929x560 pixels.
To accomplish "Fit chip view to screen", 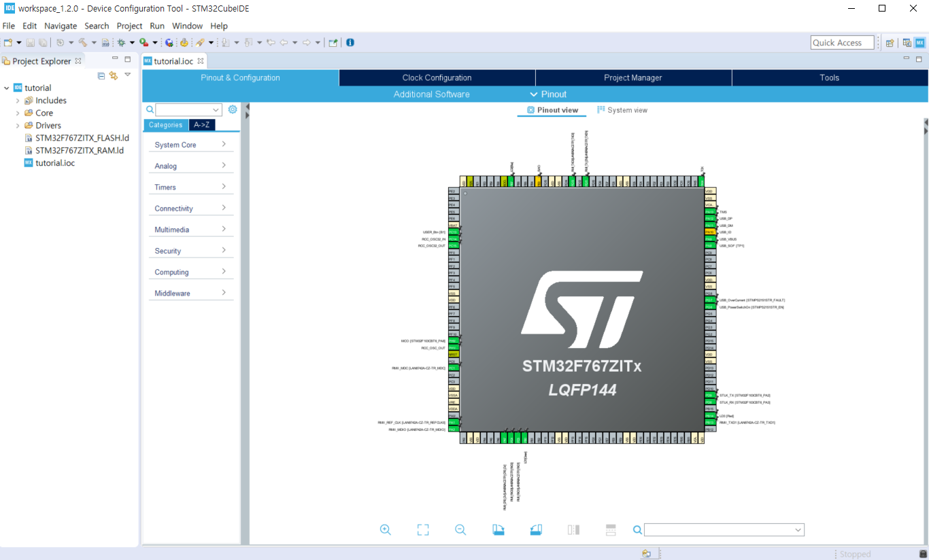I will coord(423,529).
